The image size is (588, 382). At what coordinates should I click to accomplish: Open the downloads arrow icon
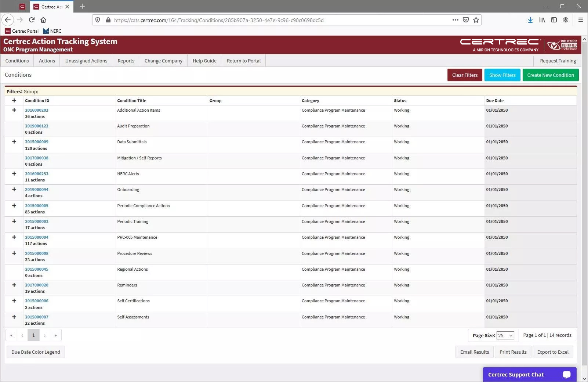(x=530, y=20)
